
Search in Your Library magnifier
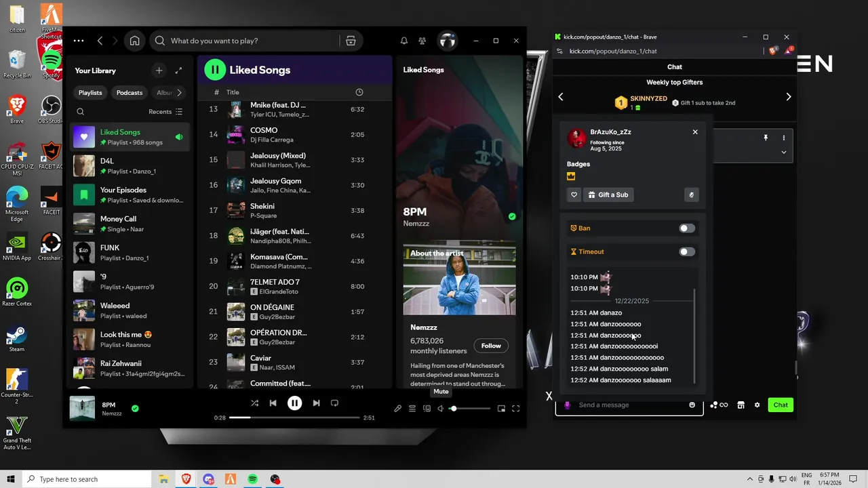pos(80,112)
